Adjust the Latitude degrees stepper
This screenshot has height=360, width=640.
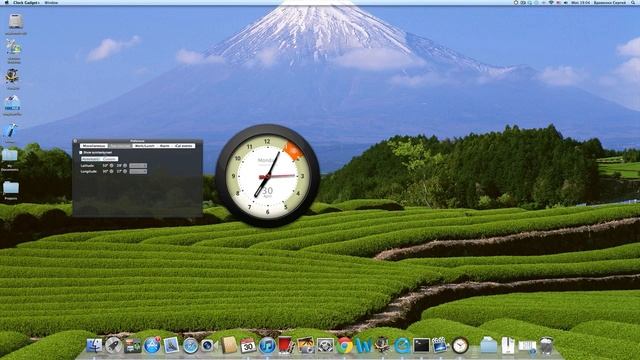111,166
